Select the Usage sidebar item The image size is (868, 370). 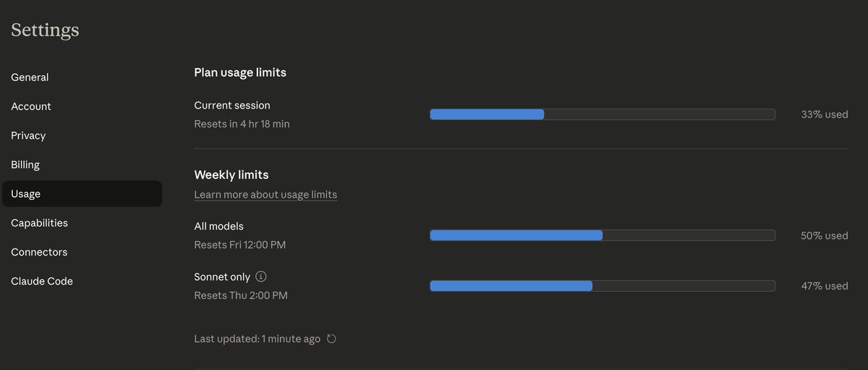click(26, 194)
